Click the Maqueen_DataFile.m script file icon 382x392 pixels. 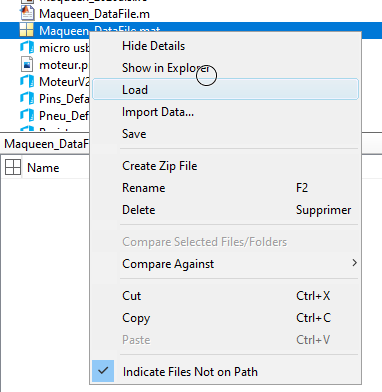tap(27, 14)
